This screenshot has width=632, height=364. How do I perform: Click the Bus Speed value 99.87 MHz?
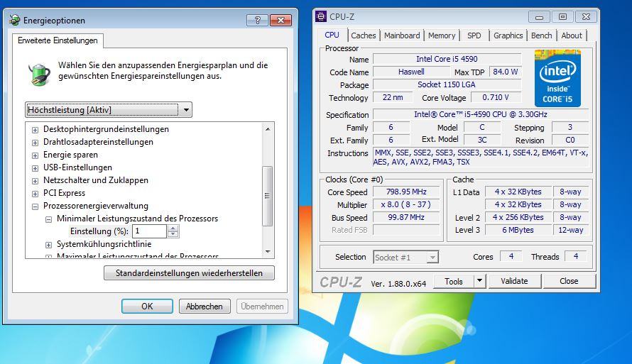[x=406, y=217]
